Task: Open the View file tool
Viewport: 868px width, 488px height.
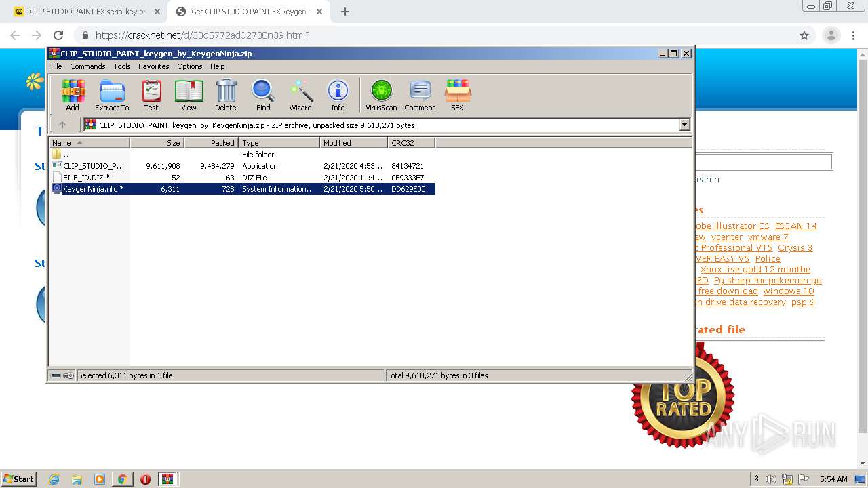Action: [189, 95]
